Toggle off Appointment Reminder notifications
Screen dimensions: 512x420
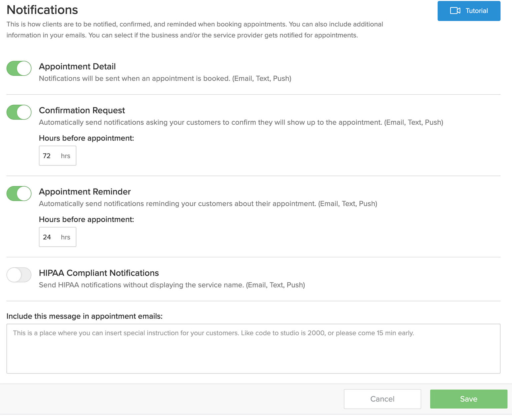pos(19,194)
